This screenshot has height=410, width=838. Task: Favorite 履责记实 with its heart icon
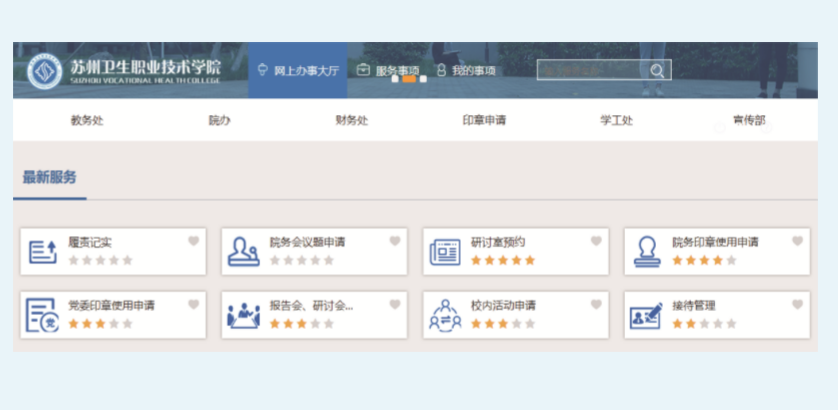[193, 241]
